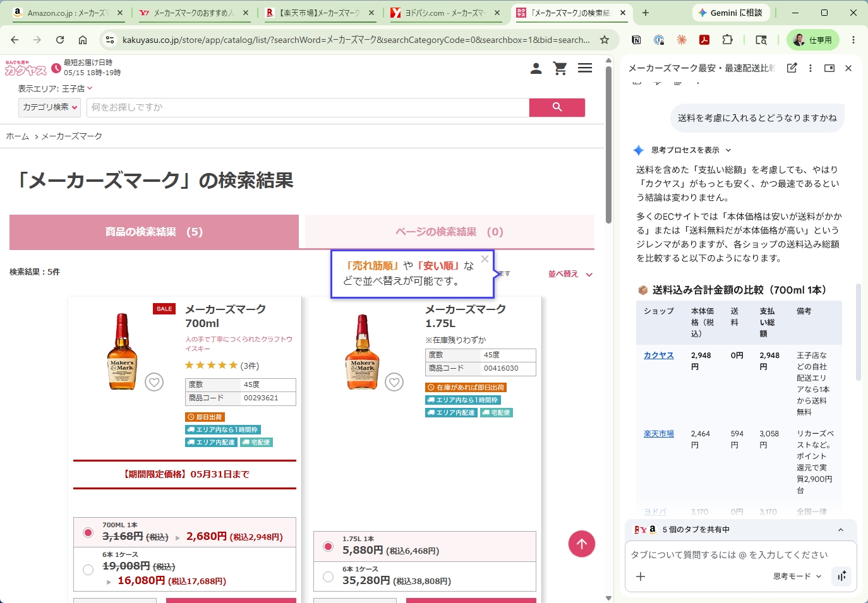Viewport: 868px width, 603px height.
Task: Reload the current page
Action: [60, 40]
